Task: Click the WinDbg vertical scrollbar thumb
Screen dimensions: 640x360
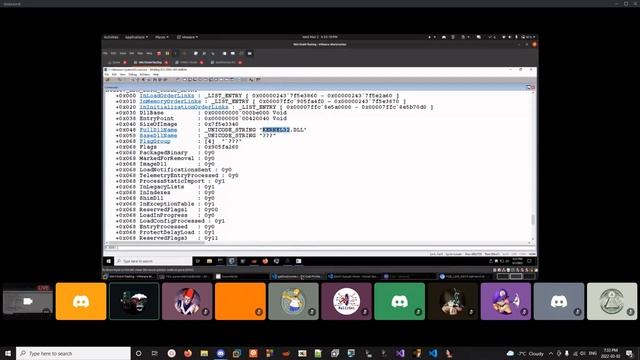Action: click(533, 220)
